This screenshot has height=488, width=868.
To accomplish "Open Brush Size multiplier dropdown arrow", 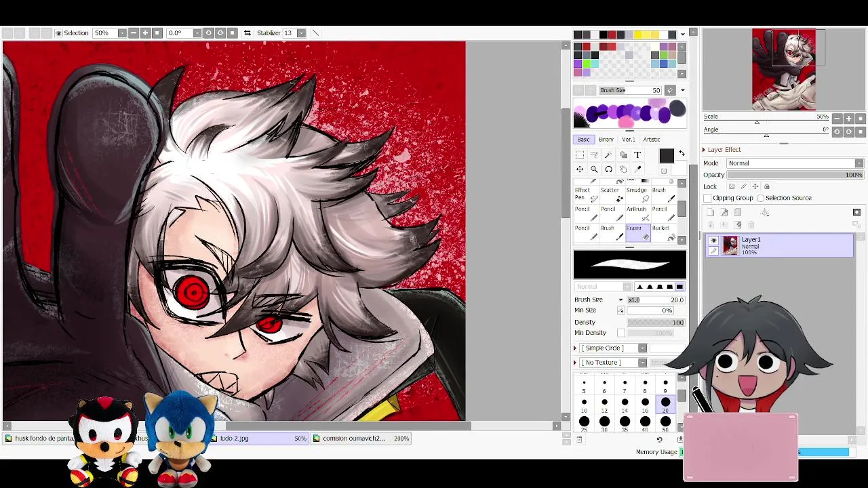I will click(620, 300).
